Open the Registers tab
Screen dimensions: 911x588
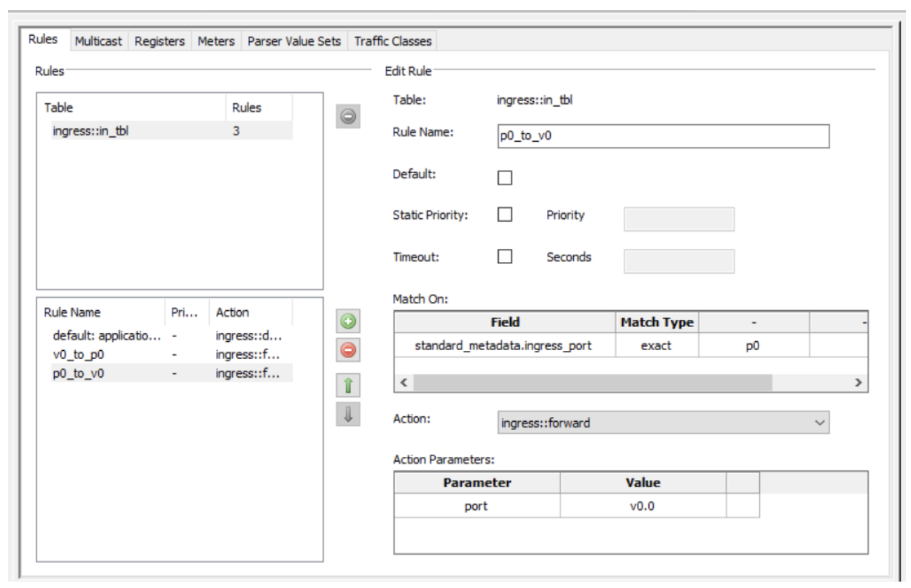tap(159, 41)
